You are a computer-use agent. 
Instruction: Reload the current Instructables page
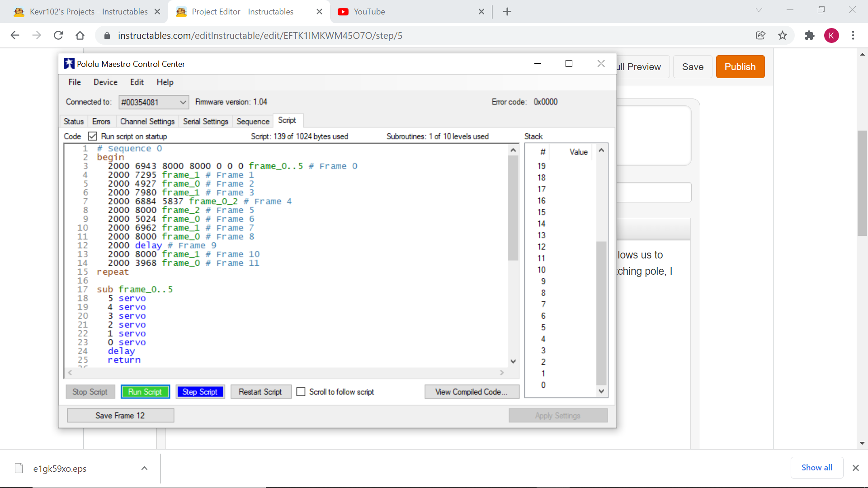point(58,35)
